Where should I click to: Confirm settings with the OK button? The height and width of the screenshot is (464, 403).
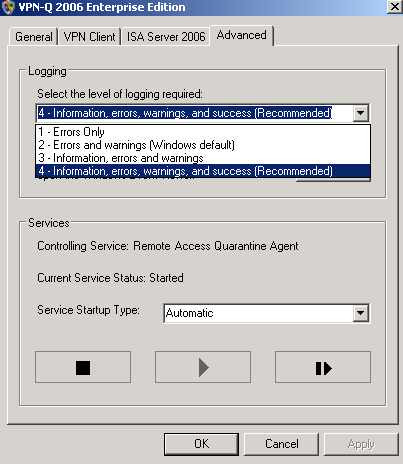[201, 444]
